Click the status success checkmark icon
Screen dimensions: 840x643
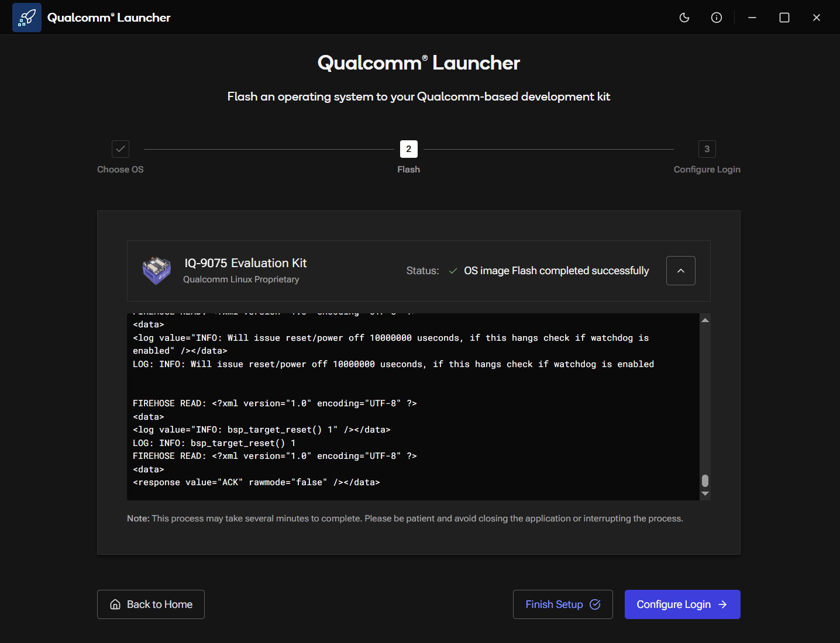[x=453, y=271]
